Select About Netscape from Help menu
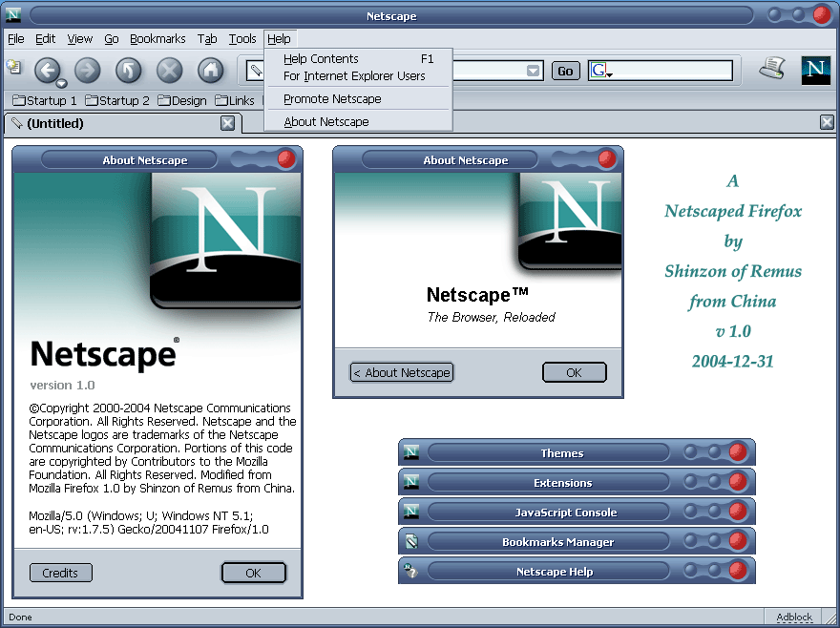840x628 pixels. [x=325, y=122]
